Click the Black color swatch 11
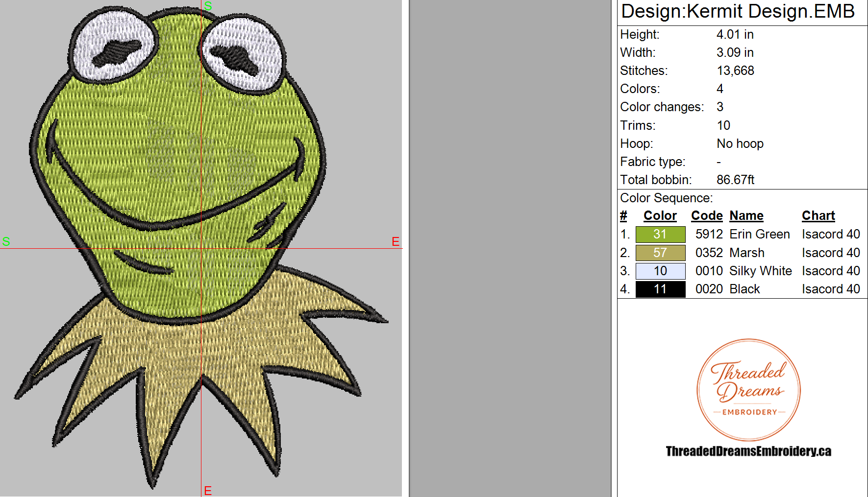 660,289
